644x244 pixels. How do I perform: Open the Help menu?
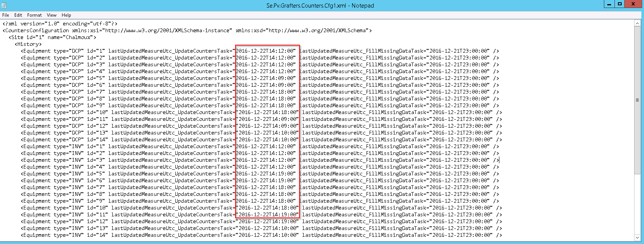click(x=66, y=15)
